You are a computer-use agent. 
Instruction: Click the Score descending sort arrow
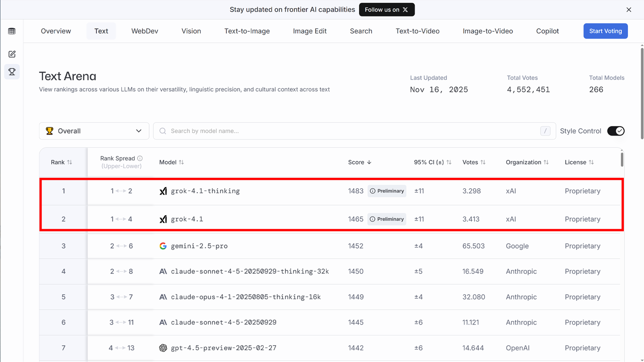click(x=369, y=162)
